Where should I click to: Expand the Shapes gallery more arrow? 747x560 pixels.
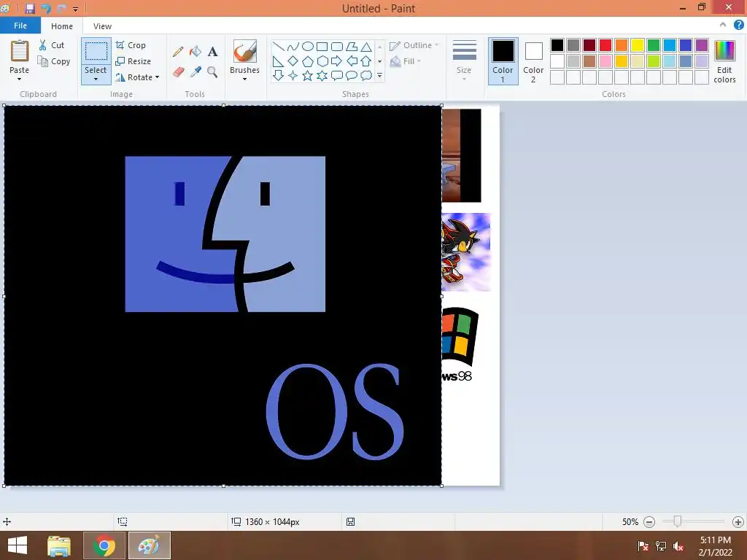tap(379, 75)
